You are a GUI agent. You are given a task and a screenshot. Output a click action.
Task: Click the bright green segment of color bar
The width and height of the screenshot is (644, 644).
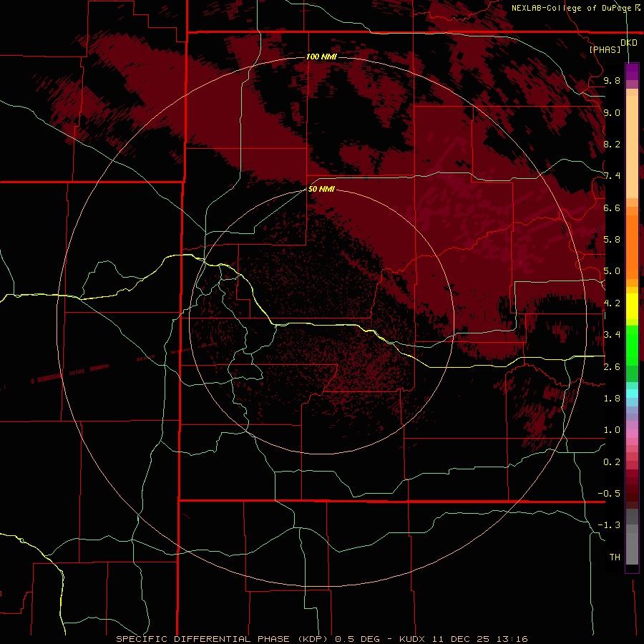632,345
